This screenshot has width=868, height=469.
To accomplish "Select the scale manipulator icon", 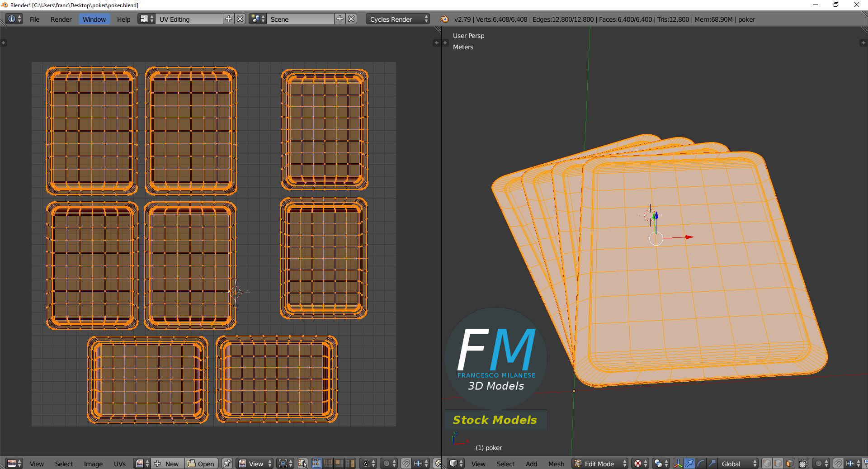I will click(x=712, y=464).
